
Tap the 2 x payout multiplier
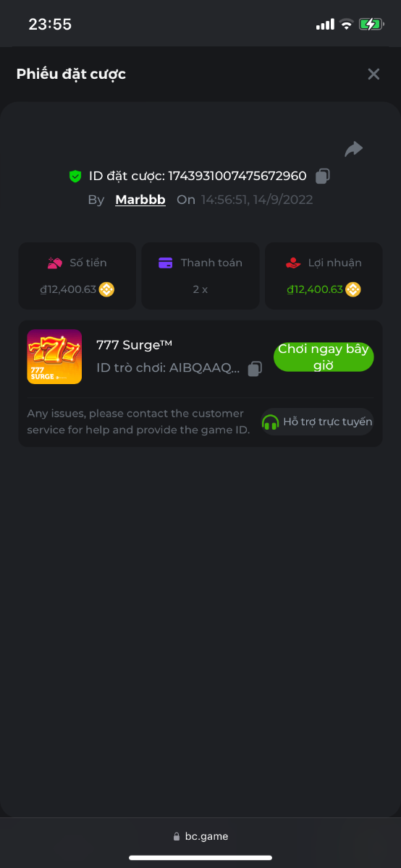(200, 289)
